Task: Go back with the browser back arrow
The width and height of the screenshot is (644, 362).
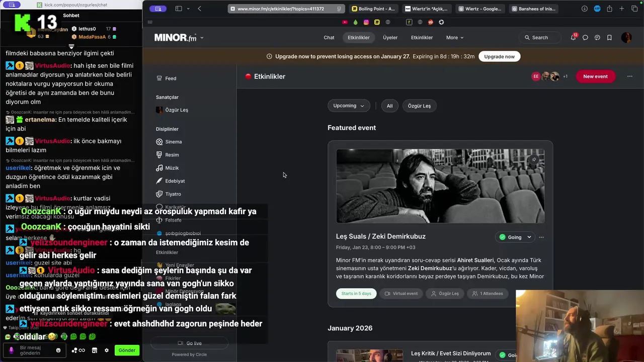Action: tap(199, 9)
